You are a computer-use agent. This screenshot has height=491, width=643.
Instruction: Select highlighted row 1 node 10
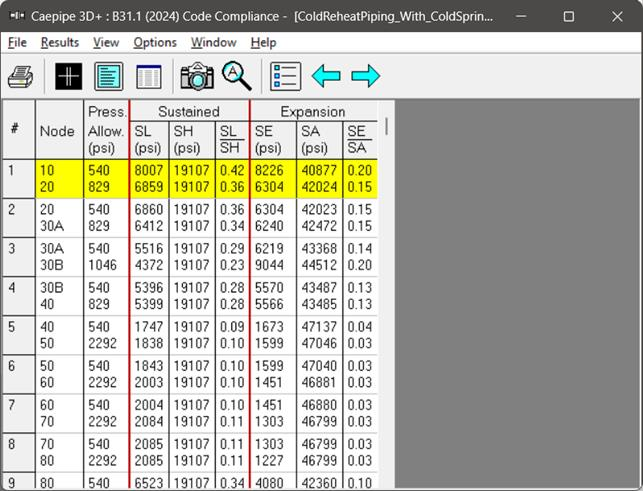pos(47,170)
